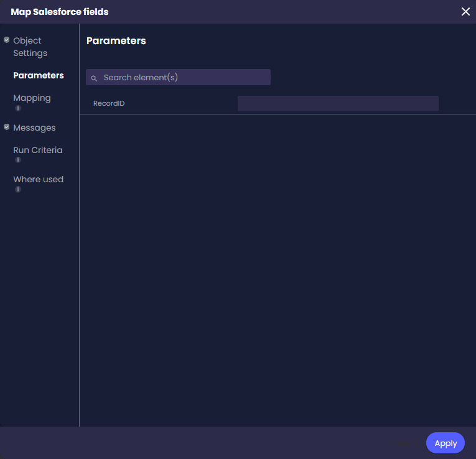
Task: Click the checkmark icon beside Messages
Action: [x=7, y=127]
